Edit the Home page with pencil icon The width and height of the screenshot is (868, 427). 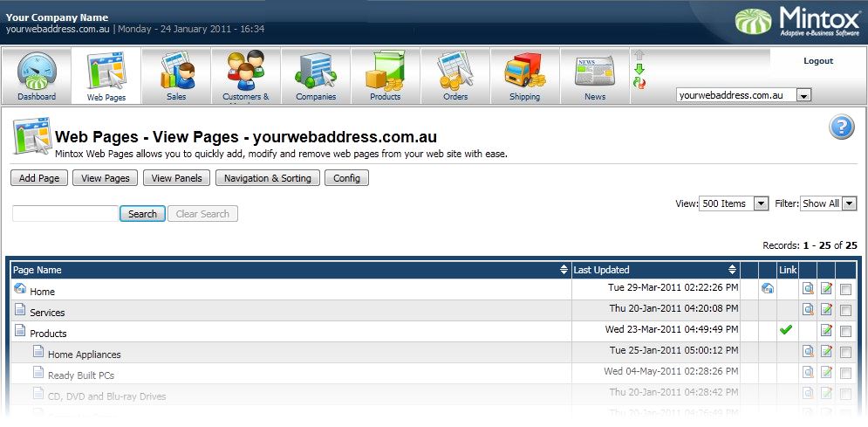(826, 288)
